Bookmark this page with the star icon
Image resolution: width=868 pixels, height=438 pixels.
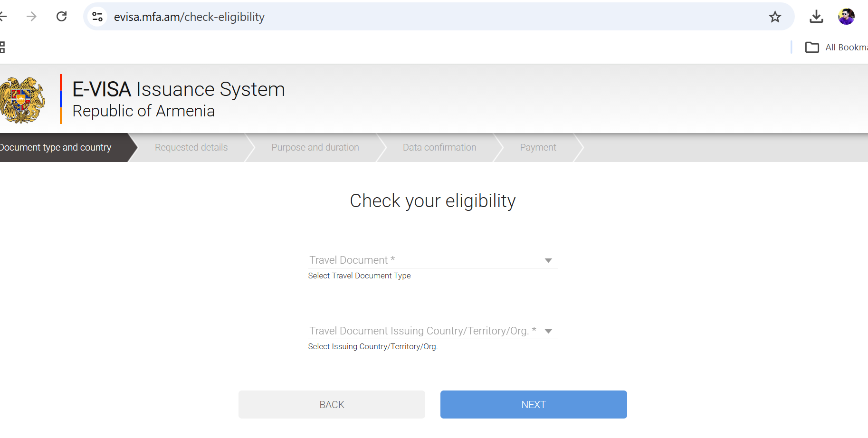(x=775, y=17)
